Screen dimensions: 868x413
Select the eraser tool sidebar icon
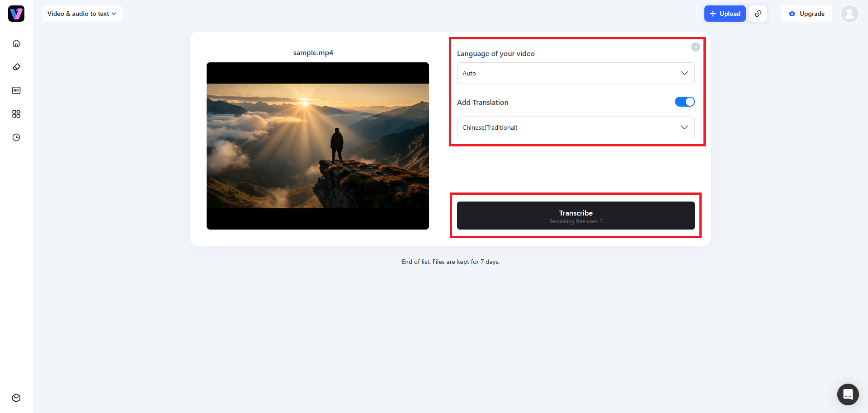[16, 67]
